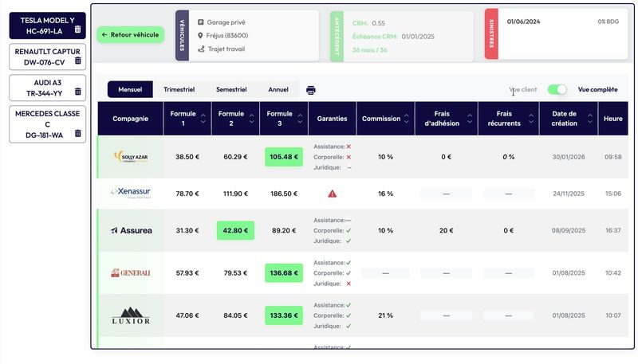Click the Xenassur red warning triangle
This screenshot has width=638, height=364.
333,194
